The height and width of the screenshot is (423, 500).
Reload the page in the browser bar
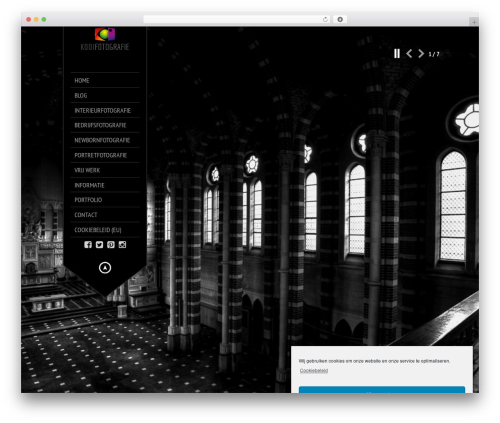[325, 20]
